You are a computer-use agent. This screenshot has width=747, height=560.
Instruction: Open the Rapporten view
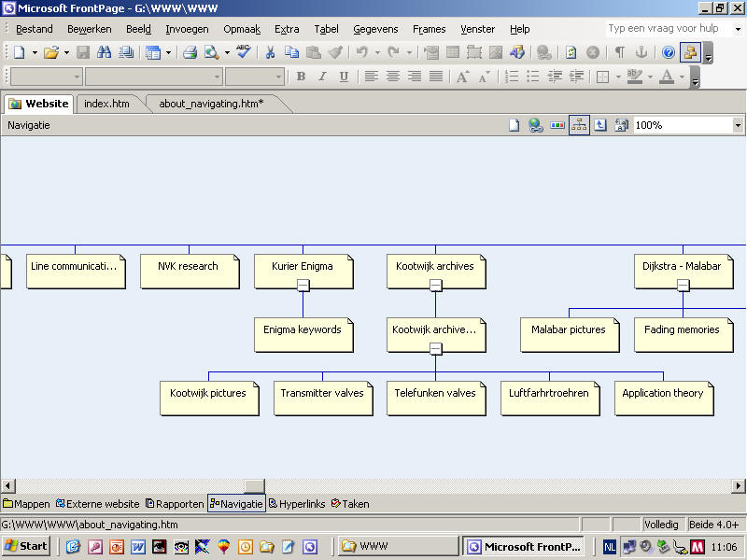pos(175,504)
